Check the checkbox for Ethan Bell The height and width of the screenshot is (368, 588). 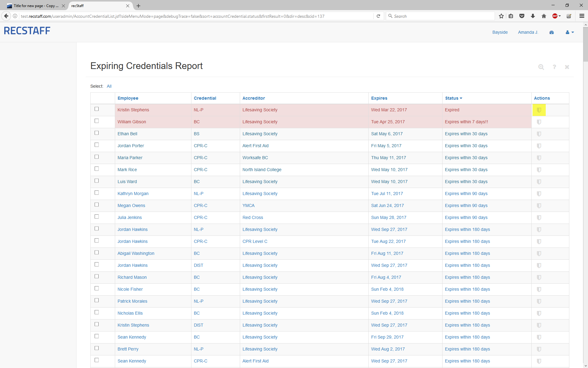pos(97,133)
